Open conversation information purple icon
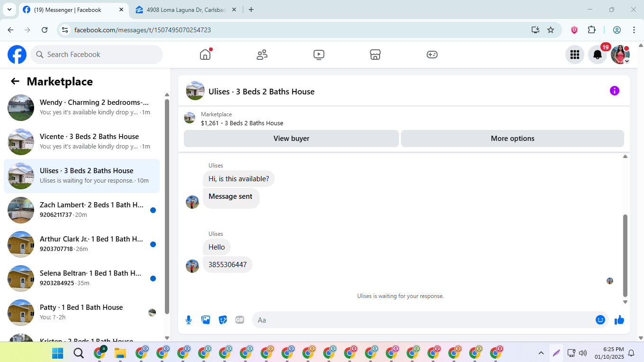The image size is (644, 362). click(615, 91)
